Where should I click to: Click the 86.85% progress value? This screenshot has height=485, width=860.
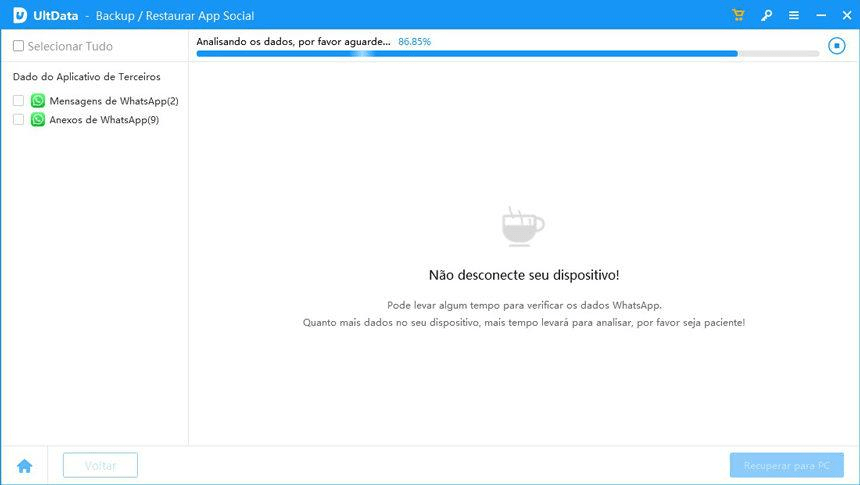pyautogui.click(x=415, y=42)
